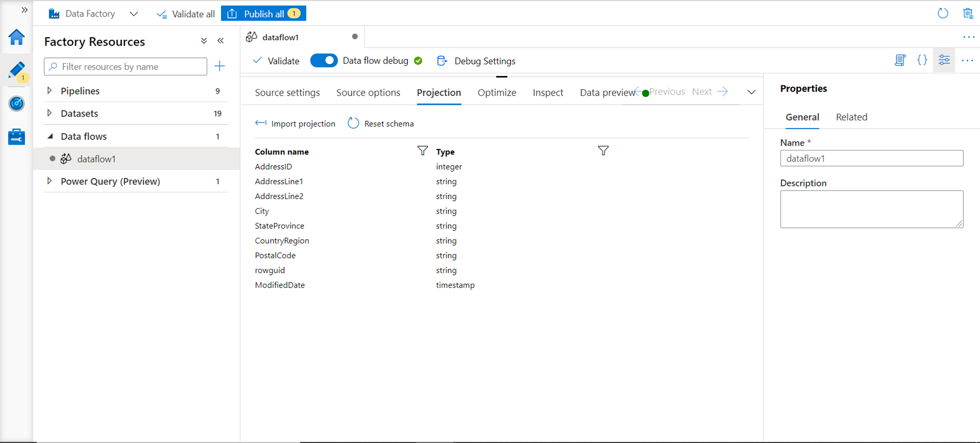Image resolution: width=980 pixels, height=443 pixels.
Task: Open the script view icon
Action: (900, 60)
